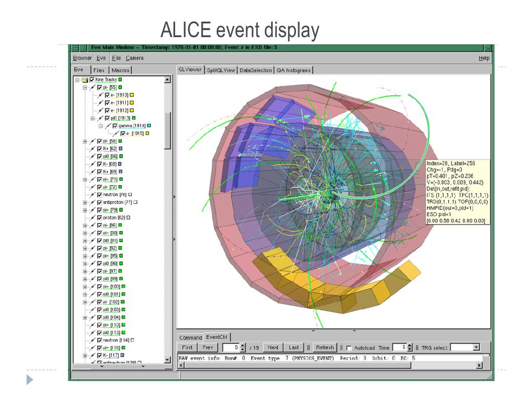Click cyan color swatch of gamma [1914]

tap(149, 126)
